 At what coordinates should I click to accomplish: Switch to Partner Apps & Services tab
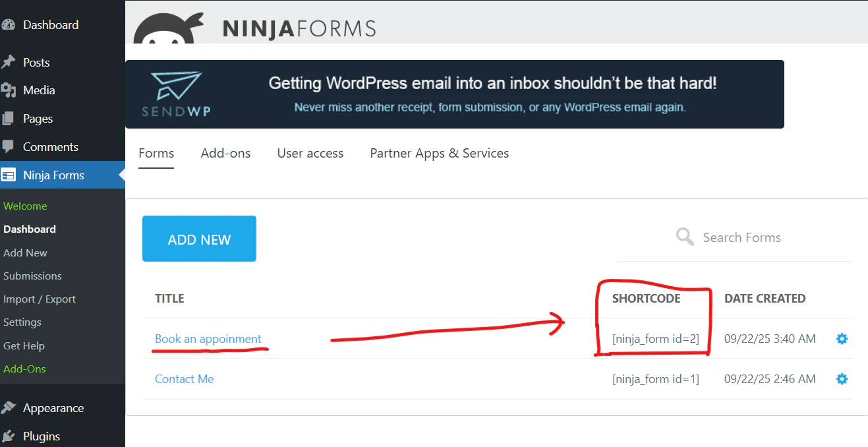point(440,153)
